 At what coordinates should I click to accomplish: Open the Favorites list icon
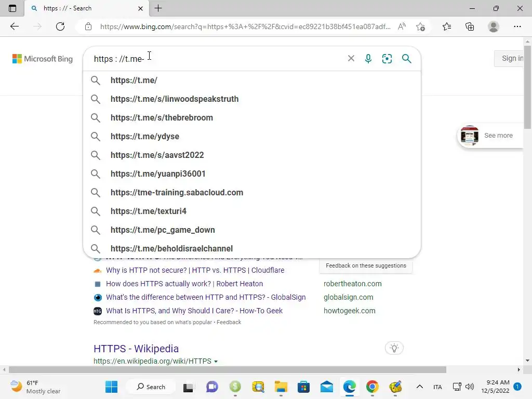pos(447,26)
